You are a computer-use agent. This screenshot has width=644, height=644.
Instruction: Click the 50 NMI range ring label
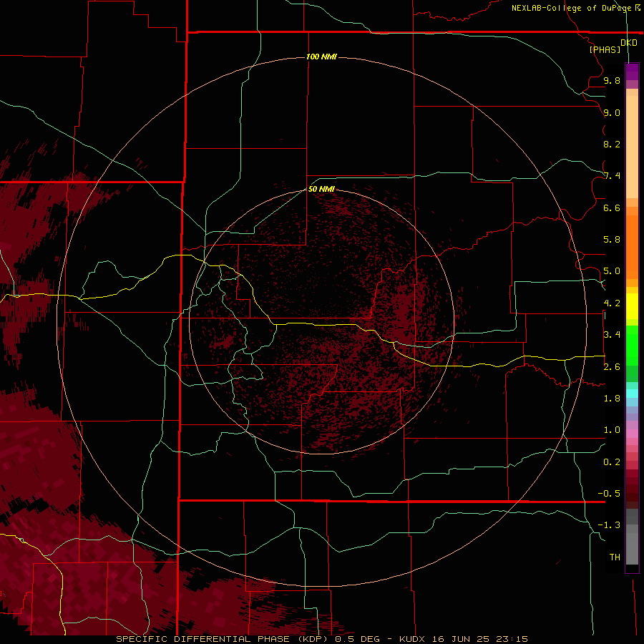pos(321,189)
